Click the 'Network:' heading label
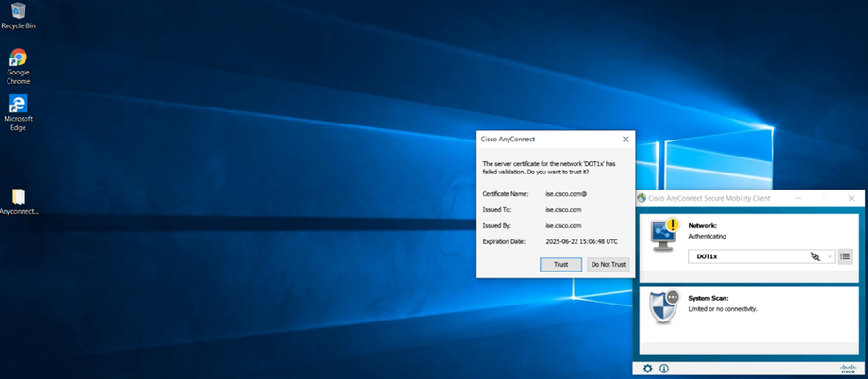868x379 pixels. tap(703, 225)
